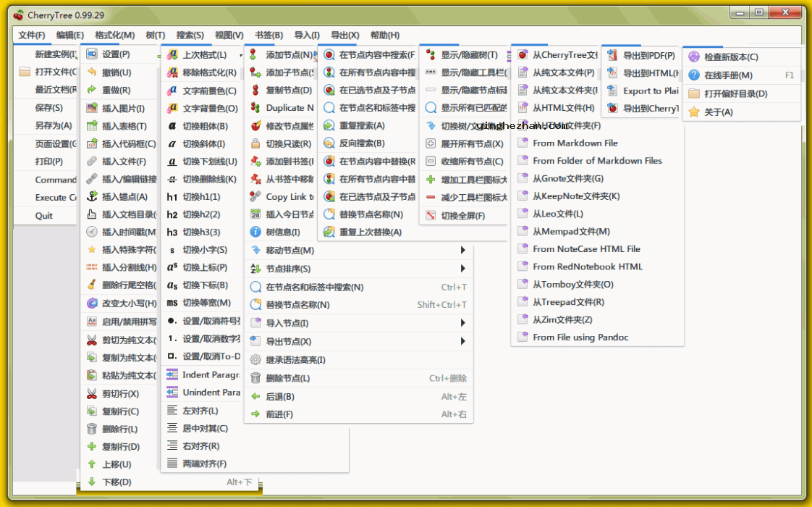Click the trash icon for 删除节点(L)
The height and width of the screenshot is (507, 812).
tap(255, 378)
